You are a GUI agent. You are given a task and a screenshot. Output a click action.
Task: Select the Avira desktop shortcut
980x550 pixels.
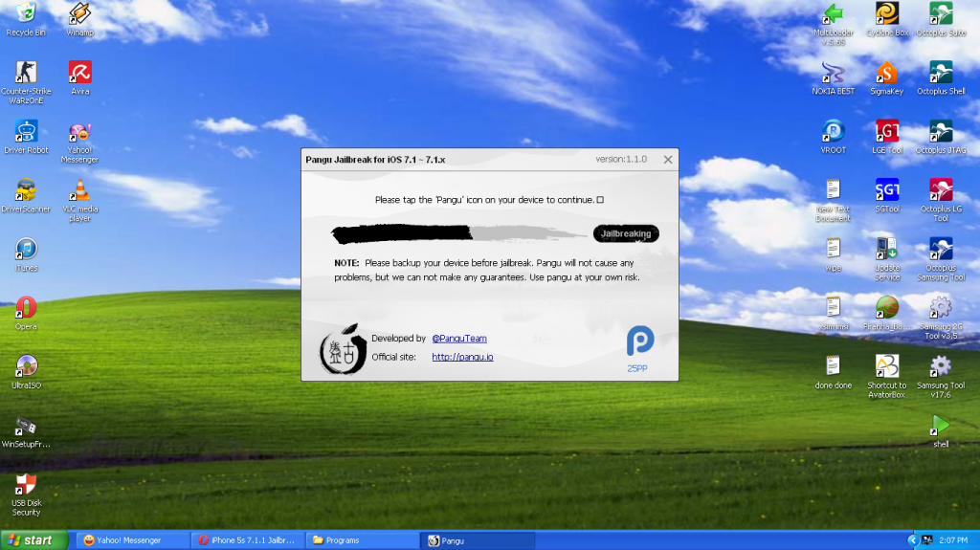pyautogui.click(x=80, y=73)
